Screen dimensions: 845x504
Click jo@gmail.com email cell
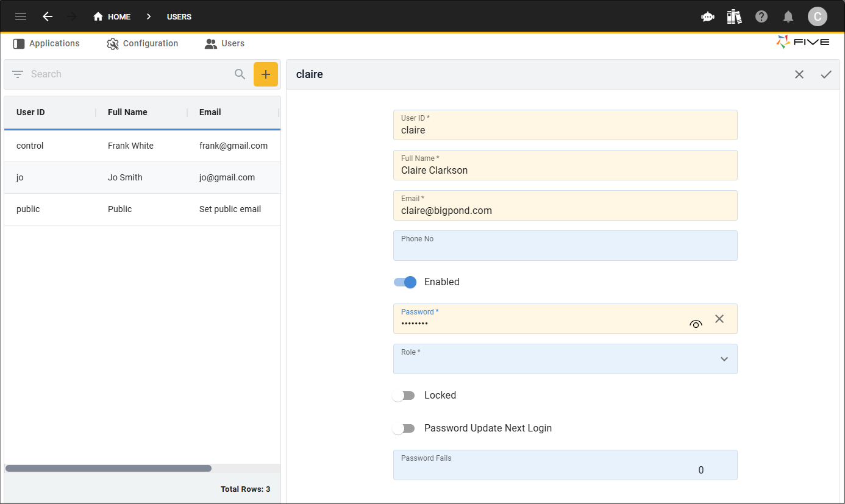pyautogui.click(x=227, y=177)
